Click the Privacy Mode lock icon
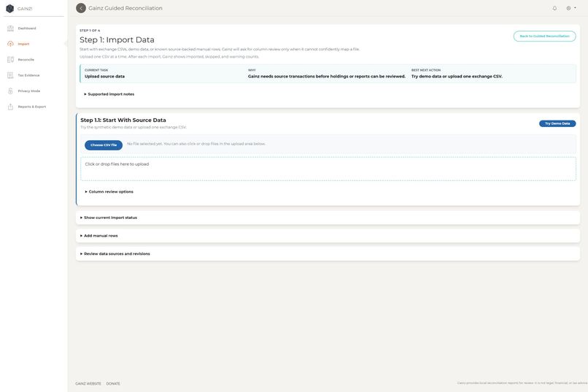This screenshot has height=392, width=588. point(10,91)
